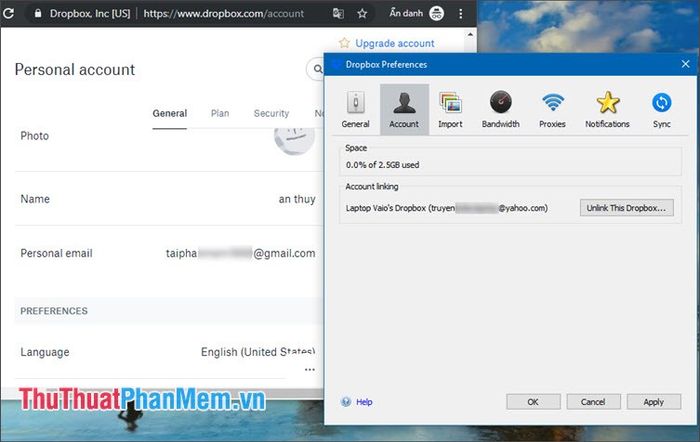Reload the browser page
700x442 pixels.
coord(8,13)
